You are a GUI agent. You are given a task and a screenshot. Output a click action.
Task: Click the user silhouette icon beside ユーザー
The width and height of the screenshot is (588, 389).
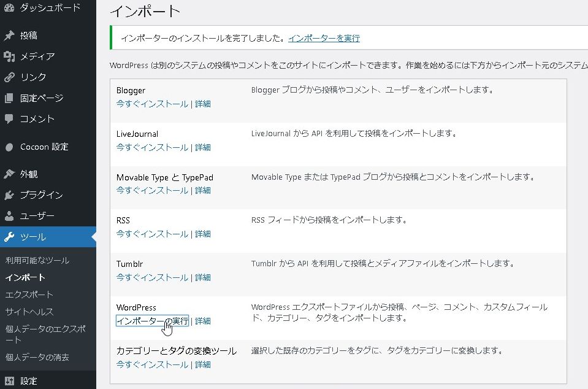(9, 216)
